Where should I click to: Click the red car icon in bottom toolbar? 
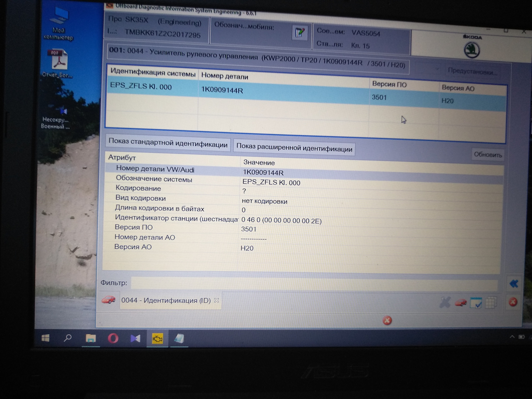[x=461, y=303]
